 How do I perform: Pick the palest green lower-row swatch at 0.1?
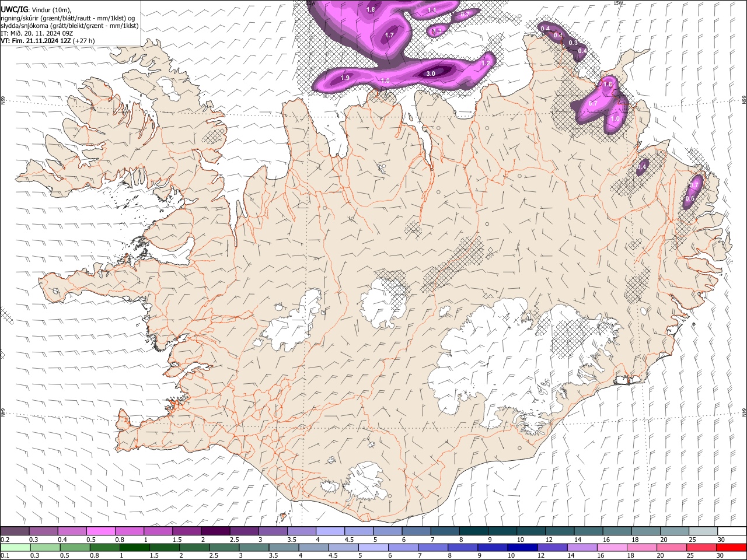coord(15,548)
